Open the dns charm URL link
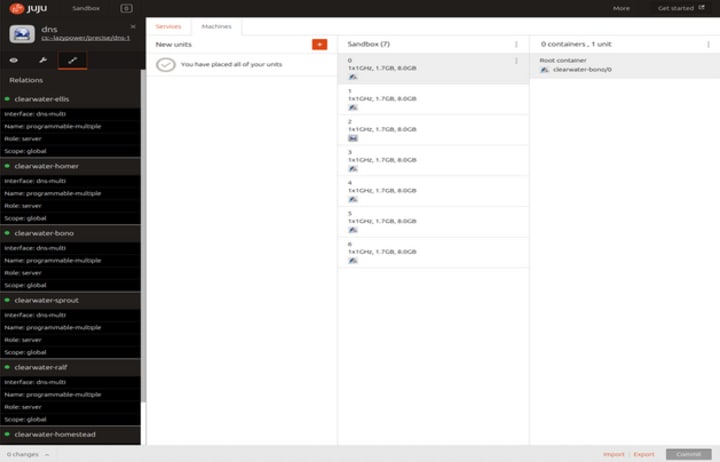Image resolution: width=720 pixels, height=462 pixels. (x=85, y=38)
